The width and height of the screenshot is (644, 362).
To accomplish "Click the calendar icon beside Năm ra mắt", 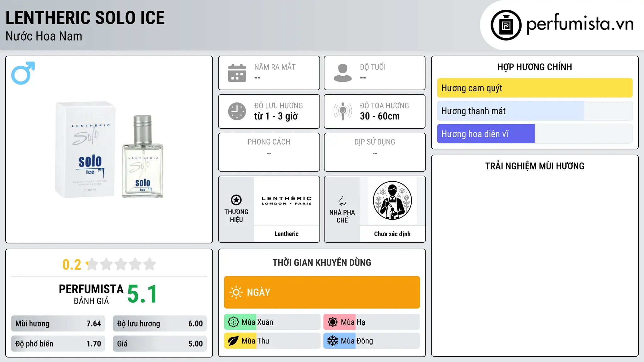I will click(x=237, y=73).
